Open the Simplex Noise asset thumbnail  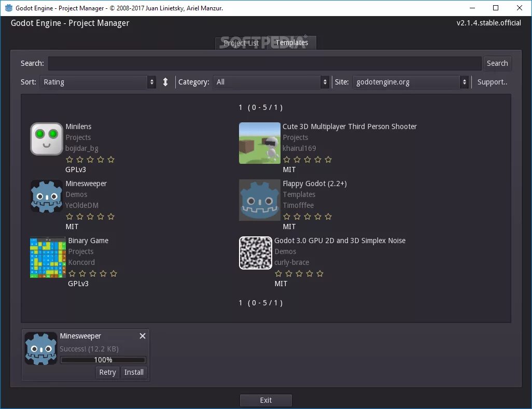click(x=256, y=253)
